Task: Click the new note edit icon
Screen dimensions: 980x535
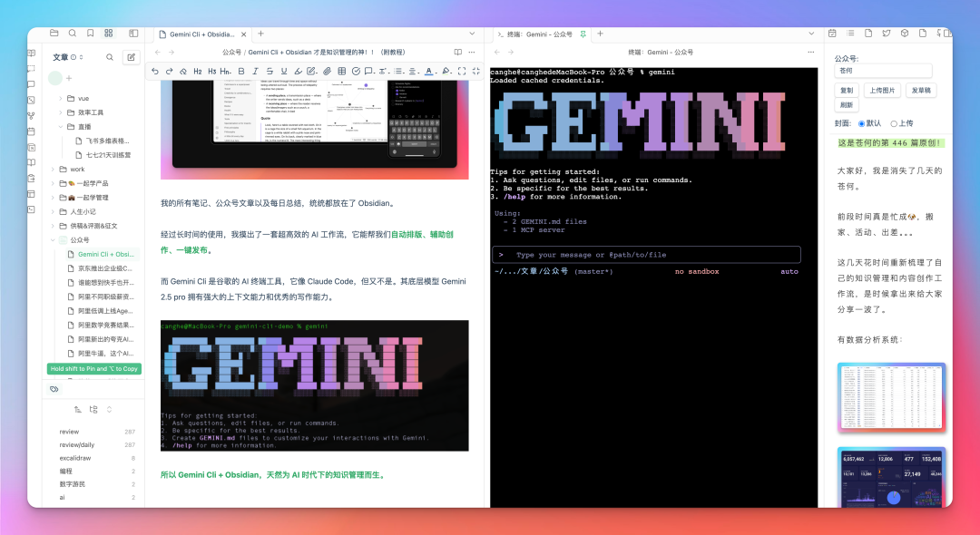Action: click(x=132, y=57)
